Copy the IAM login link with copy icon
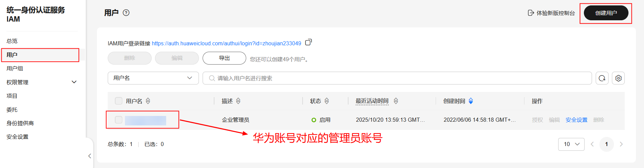 coord(308,42)
